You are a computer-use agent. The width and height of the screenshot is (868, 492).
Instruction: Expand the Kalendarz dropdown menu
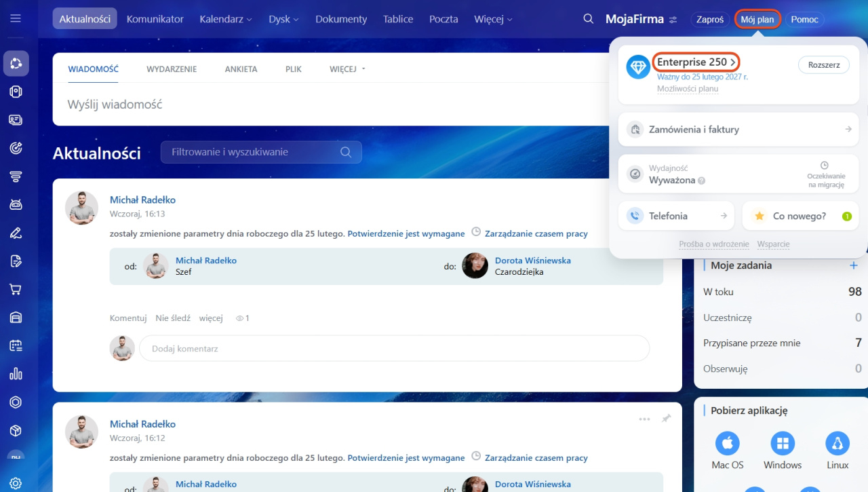226,19
